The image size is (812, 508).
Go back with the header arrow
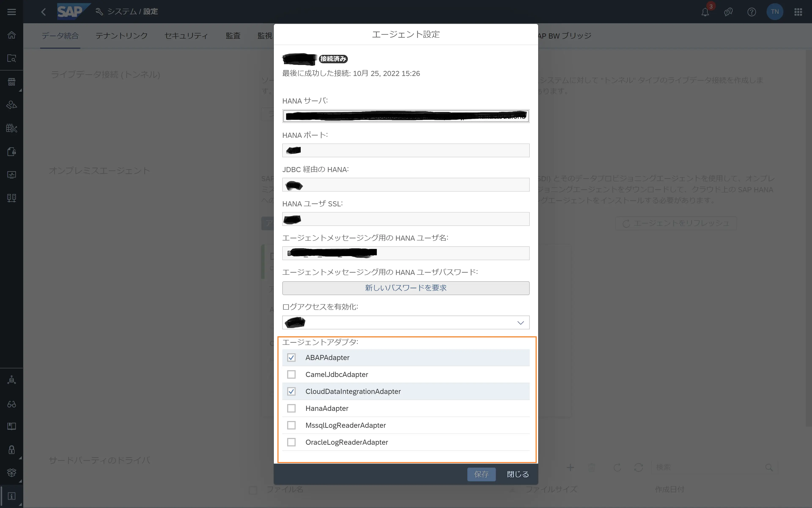44,12
